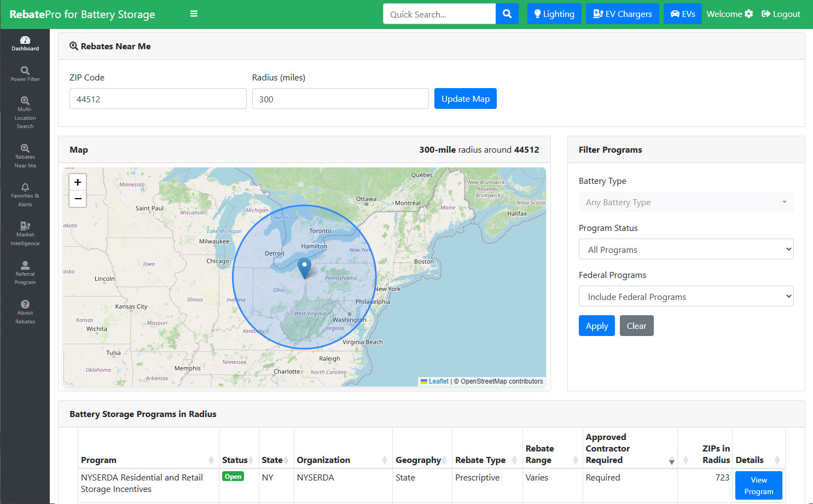Viewport: 813px width, 504px height.
Task: Switch to EVs rebates
Action: [x=683, y=14]
